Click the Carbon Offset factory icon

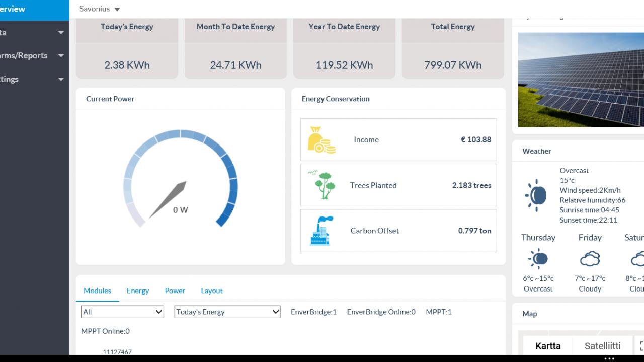(x=321, y=231)
